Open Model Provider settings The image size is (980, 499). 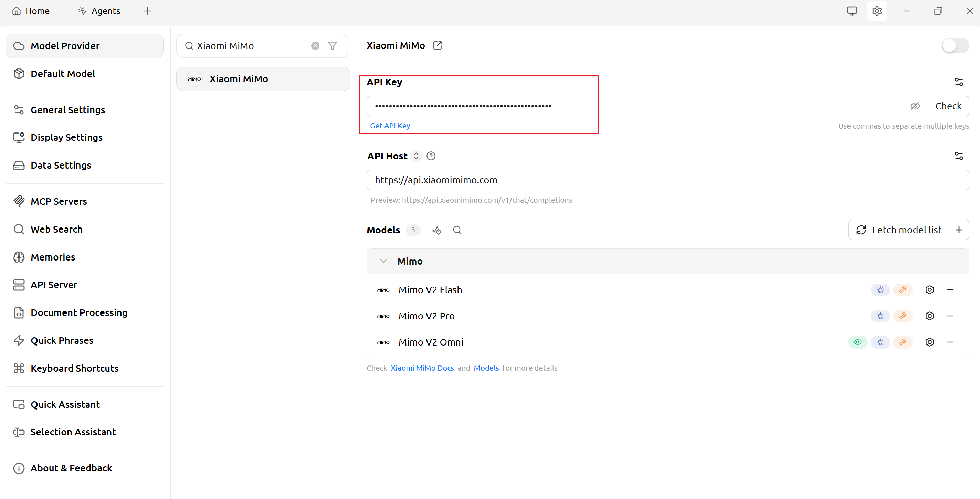(x=84, y=46)
